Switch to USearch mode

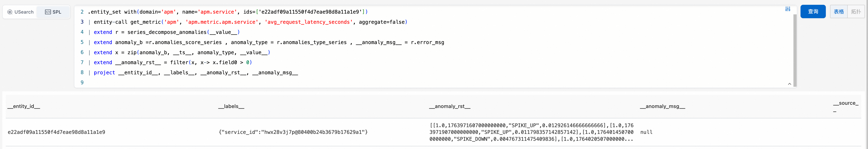21,12
